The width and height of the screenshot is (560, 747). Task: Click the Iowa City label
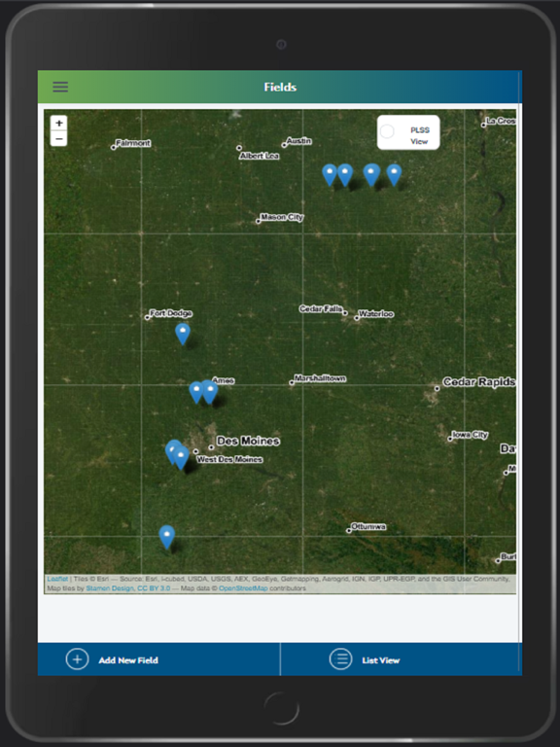pos(470,435)
